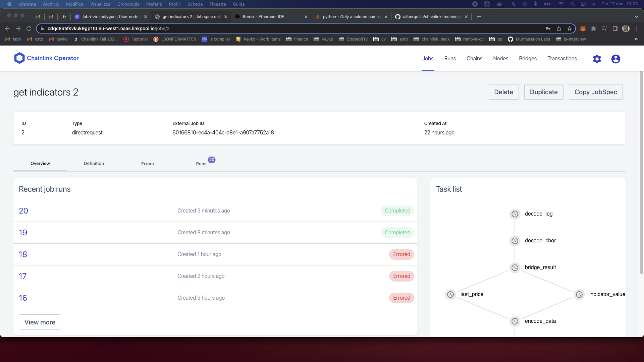Switch to the Definition tab
Viewport: 644px width, 362px height.
tap(94, 164)
